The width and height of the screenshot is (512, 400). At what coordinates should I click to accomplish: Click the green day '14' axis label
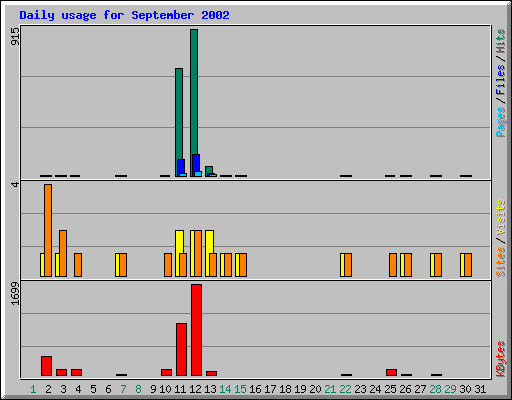[225, 389]
